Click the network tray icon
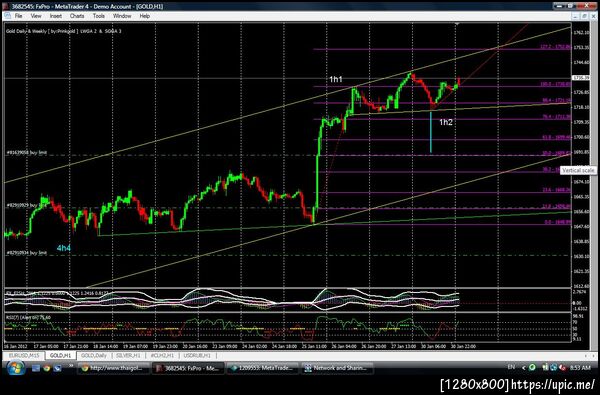The height and width of the screenshot is (395, 600). coord(554,368)
